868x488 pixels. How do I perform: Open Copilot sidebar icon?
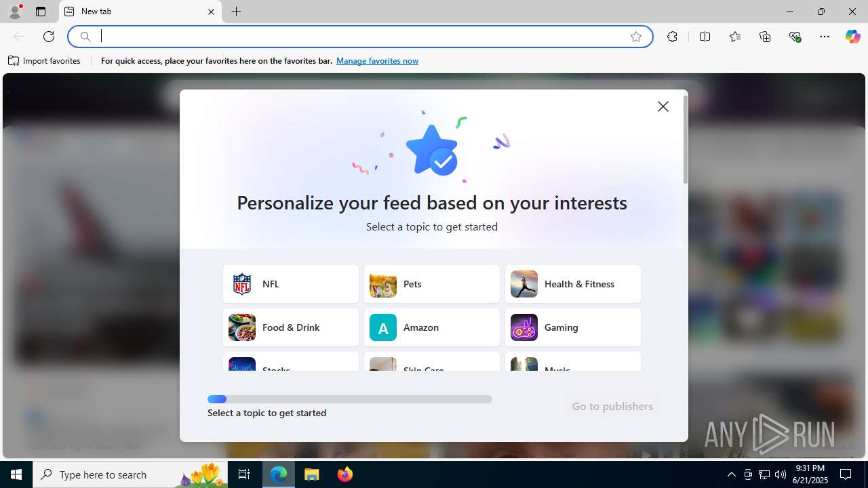pyautogui.click(x=852, y=37)
